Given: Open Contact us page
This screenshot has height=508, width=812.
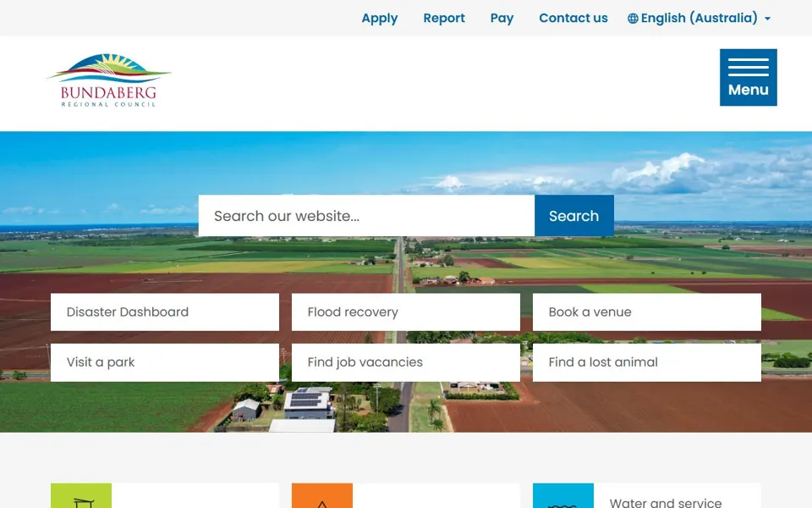Looking at the screenshot, I should (573, 18).
